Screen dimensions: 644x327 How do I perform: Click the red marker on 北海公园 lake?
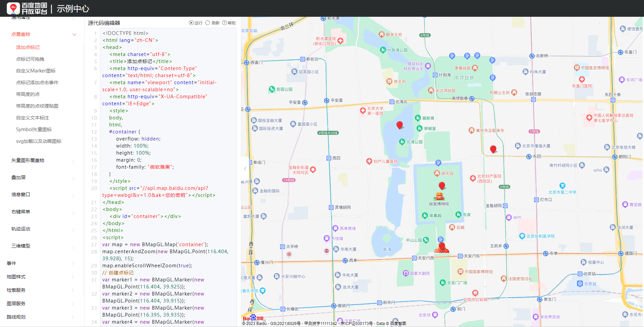[399, 125]
